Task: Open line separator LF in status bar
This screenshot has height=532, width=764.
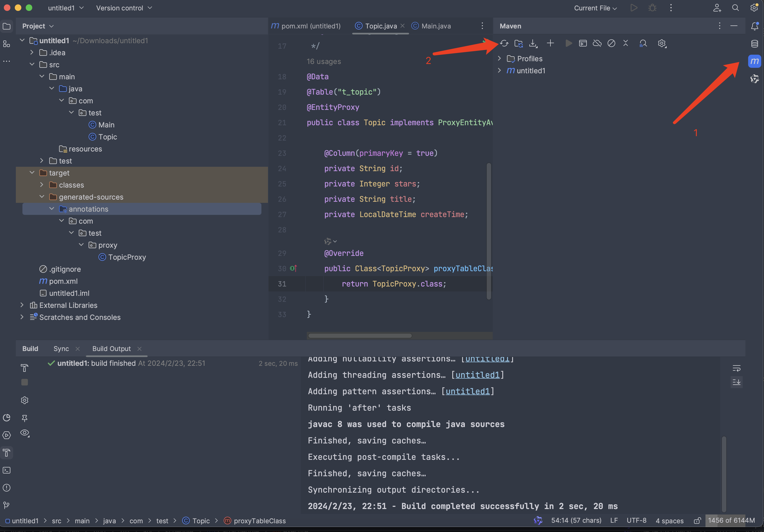Action: [x=614, y=521]
